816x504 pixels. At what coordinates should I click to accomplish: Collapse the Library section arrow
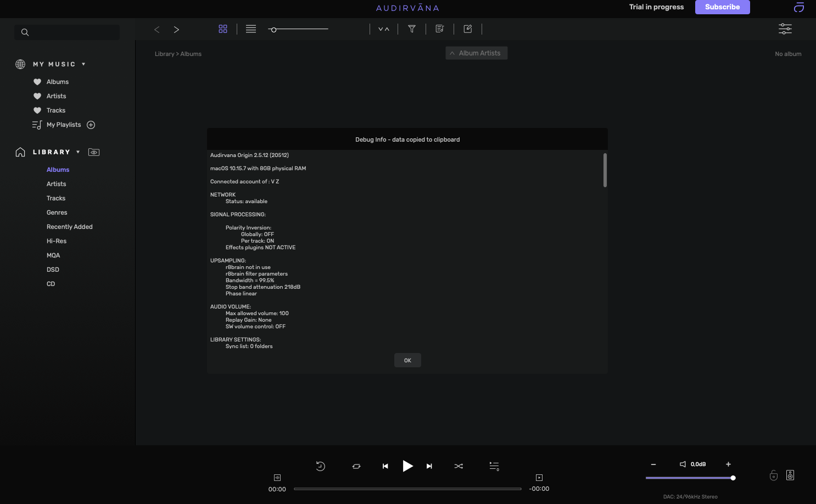[78, 152]
